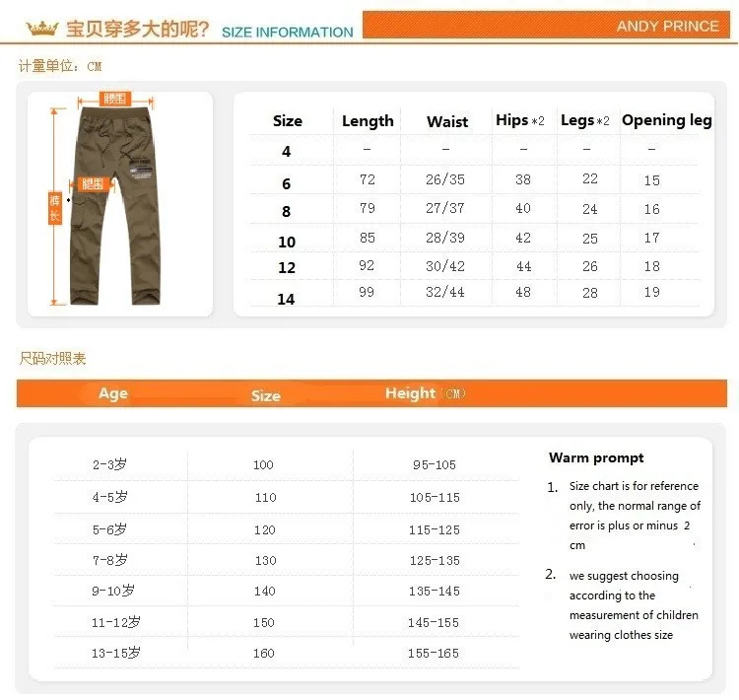Click the vertical 裤长 length label beside pants
This screenshot has height=700, width=739.
tap(55, 208)
